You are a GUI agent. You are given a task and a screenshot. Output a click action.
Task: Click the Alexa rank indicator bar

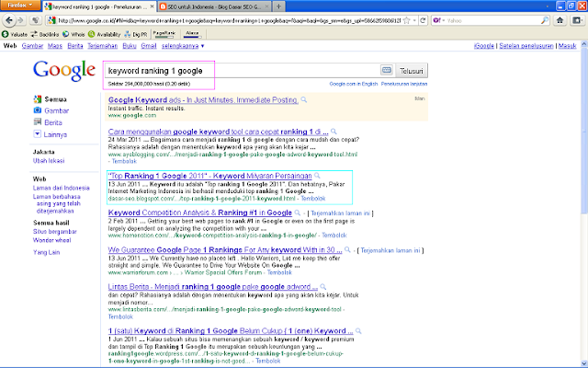(192, 34)
